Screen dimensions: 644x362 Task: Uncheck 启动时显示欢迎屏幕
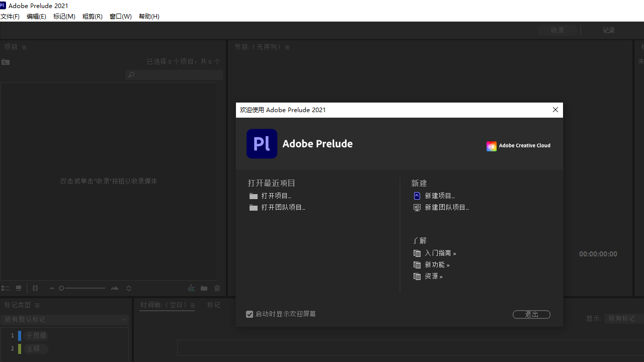tap(250, 314)
